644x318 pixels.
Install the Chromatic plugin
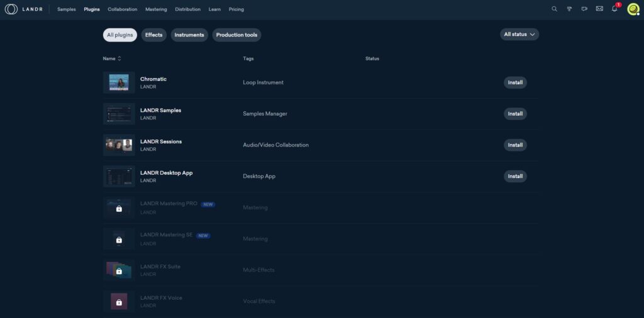515,82
